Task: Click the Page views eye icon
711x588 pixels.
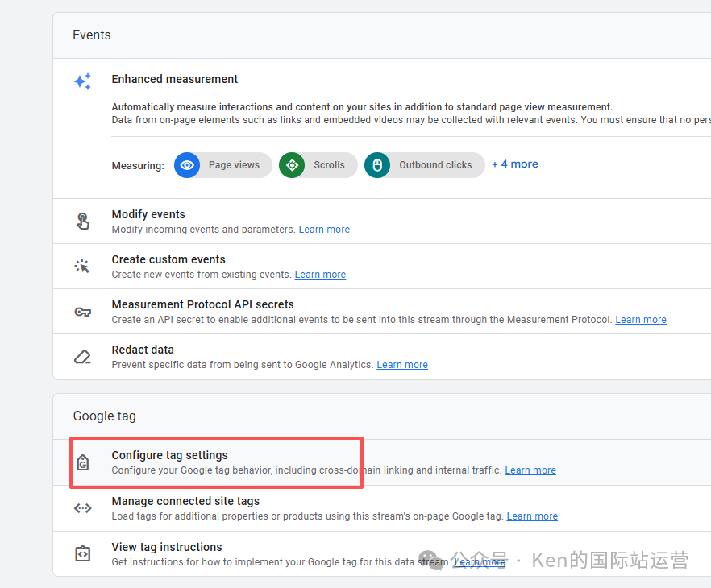Action: [187, 165]
